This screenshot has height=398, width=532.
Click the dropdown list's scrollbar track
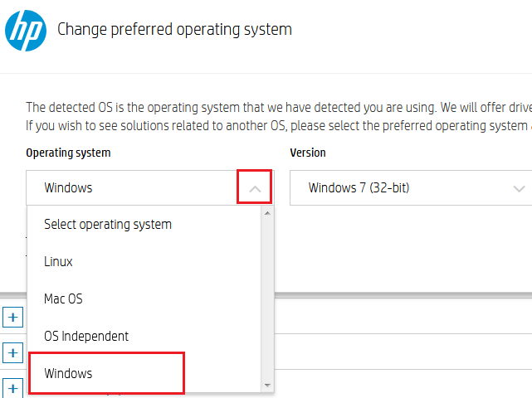tap(267, 299)
